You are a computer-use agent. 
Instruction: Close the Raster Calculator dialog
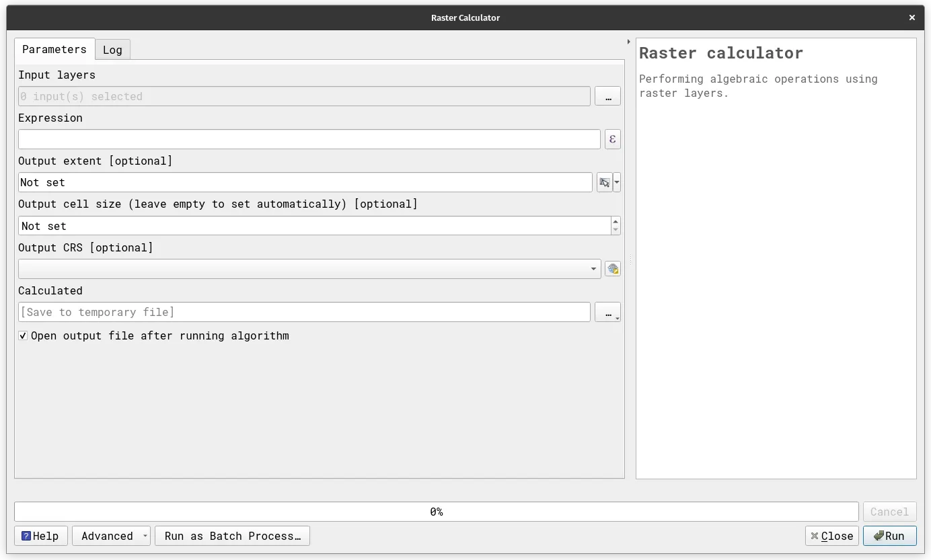coord(911,17)
